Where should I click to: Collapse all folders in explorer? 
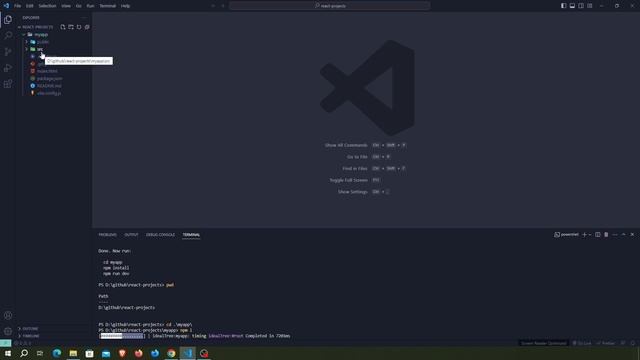[x=87, y=27]
